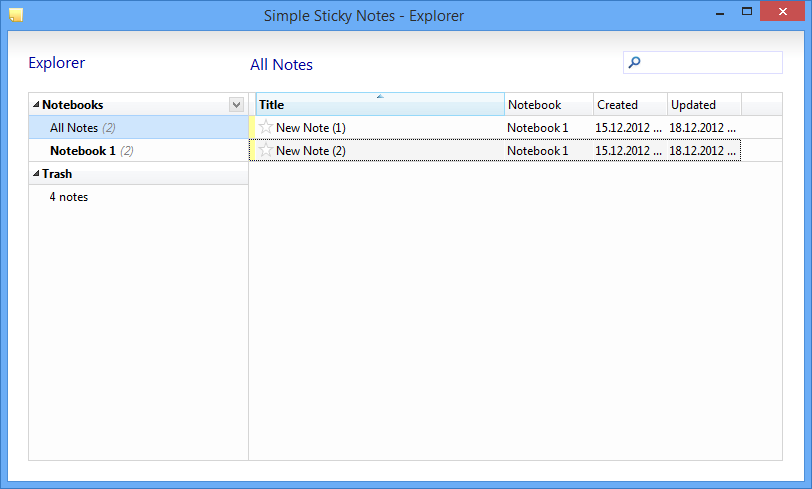
Task: Minimize the Simple Sticky Notes window
Action: click(x=720, y=12)
